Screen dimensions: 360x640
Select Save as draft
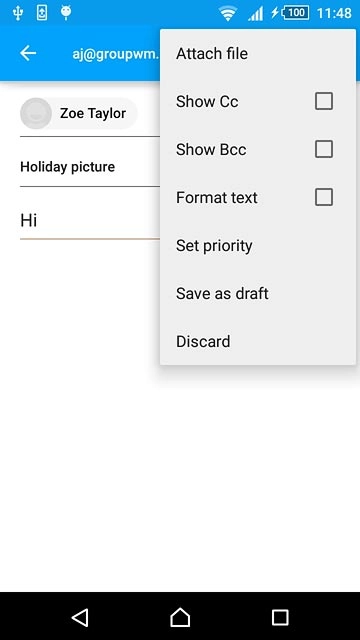point(258,293)
